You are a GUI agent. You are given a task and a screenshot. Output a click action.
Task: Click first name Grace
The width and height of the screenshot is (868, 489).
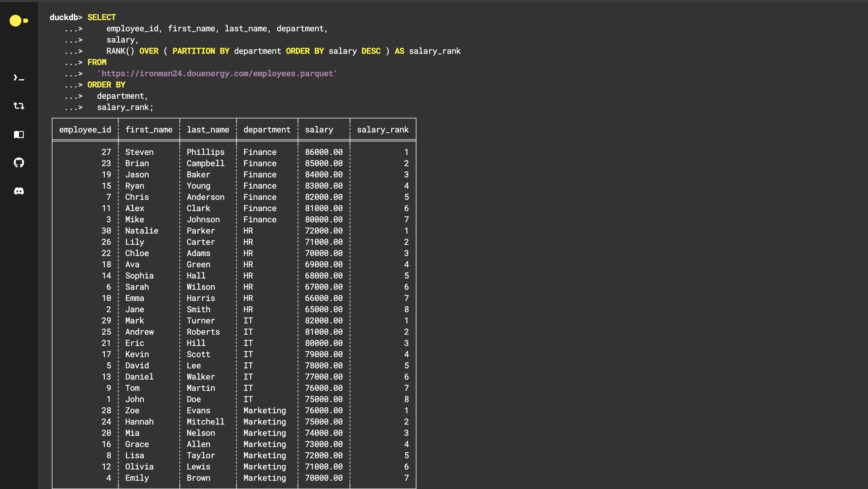tap(137, 444)
